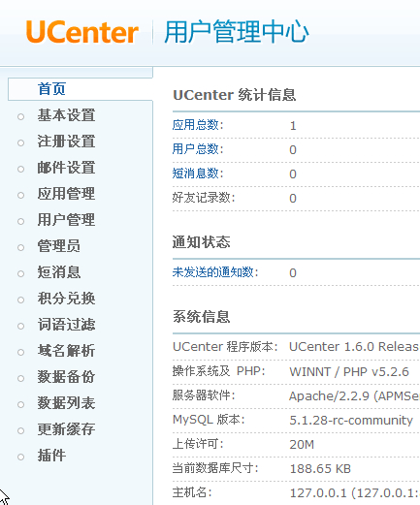Click the 服务器软件 label
The image size is (420, 505).
(204, 395)
